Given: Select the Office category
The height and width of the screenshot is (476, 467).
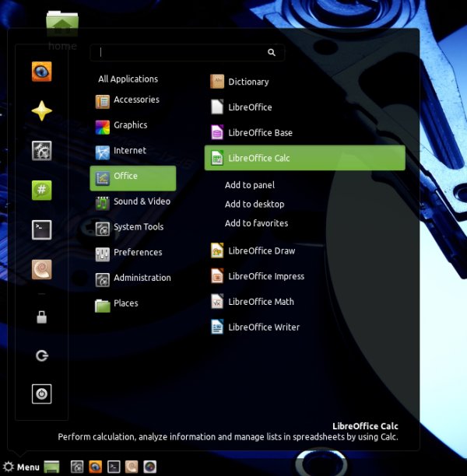Looking at the screenshot, I should [x=133, y=178].
